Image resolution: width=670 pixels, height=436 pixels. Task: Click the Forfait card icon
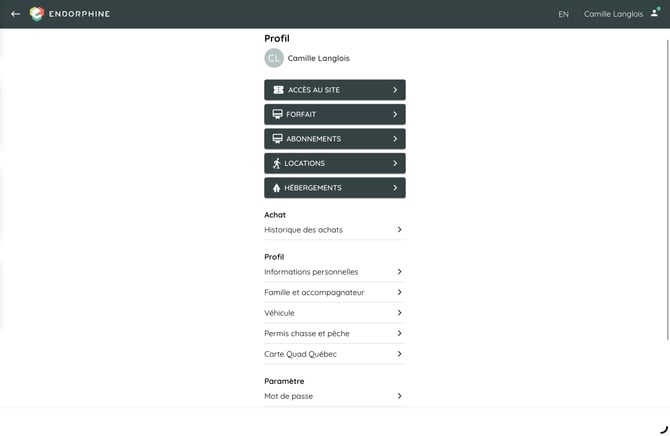[277, 114]
